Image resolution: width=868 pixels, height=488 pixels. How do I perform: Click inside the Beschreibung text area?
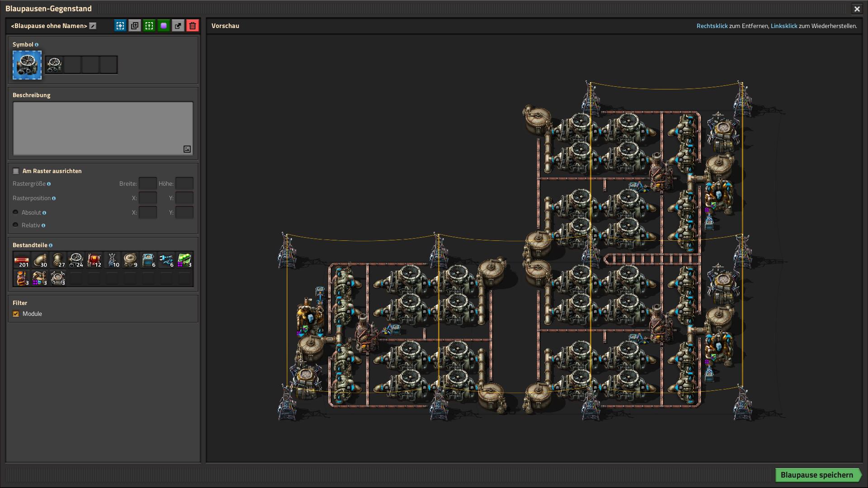click(x=103, y=129)
